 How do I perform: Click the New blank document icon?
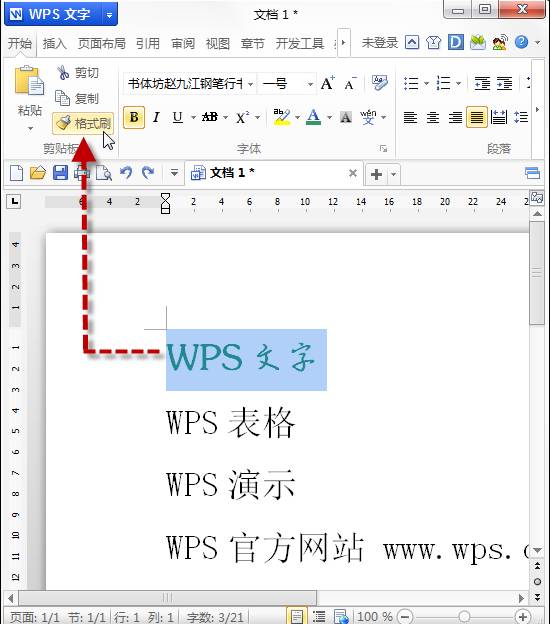tap(16, 173)
